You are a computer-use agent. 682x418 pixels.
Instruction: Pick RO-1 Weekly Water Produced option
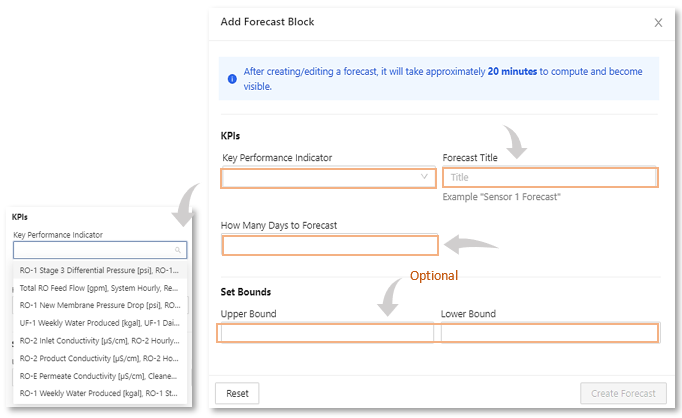pyautogui.click(x=99, y=392)
